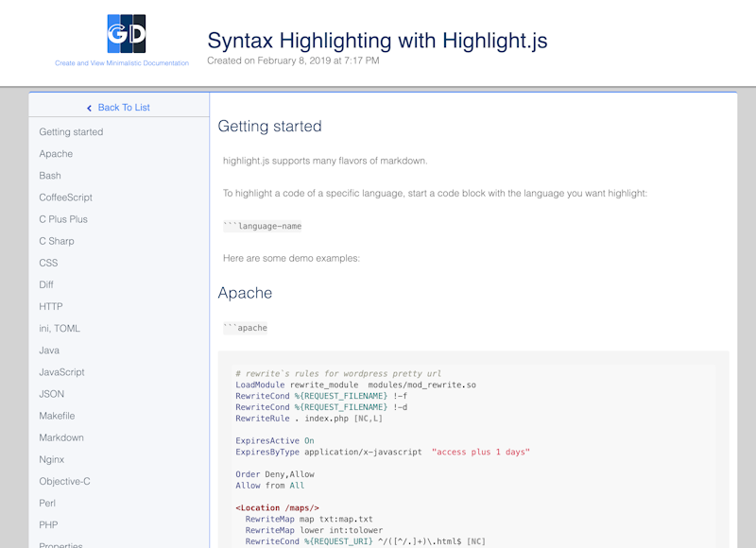Click the rewrite rules comment line
The image size is (756, 548).
tap(338, 373)
